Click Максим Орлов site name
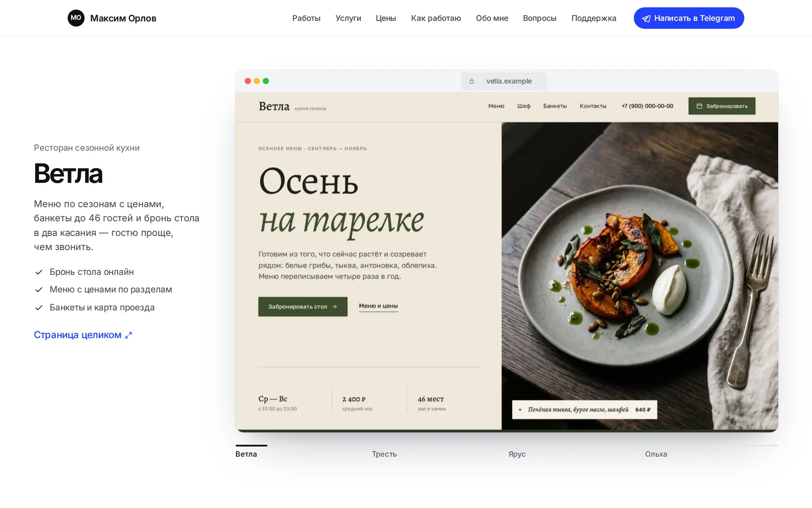This screenshot has width=812, height=508. [x=123, y=18]
